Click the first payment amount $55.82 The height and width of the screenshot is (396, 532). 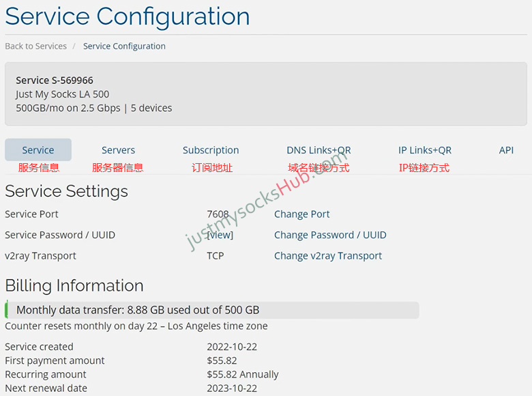coord(222,360)
